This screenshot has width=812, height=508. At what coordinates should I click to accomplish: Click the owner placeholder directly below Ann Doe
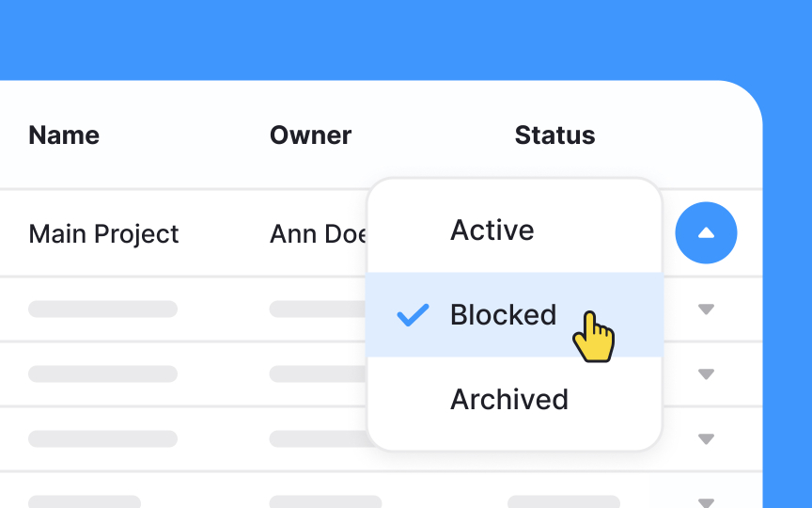317,309
